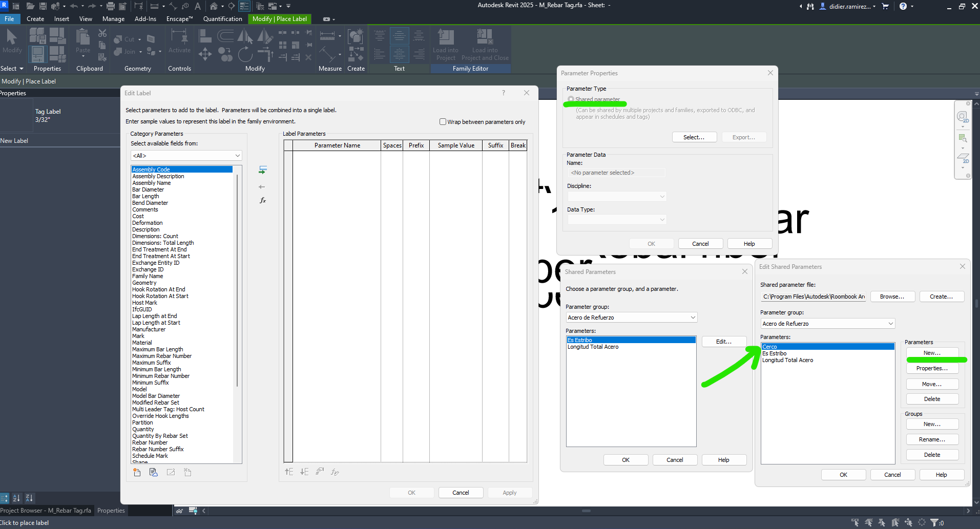Add selected parameter to the label
Image resolution: width=980 pixels, height=529 pixels.
point(262,169)
